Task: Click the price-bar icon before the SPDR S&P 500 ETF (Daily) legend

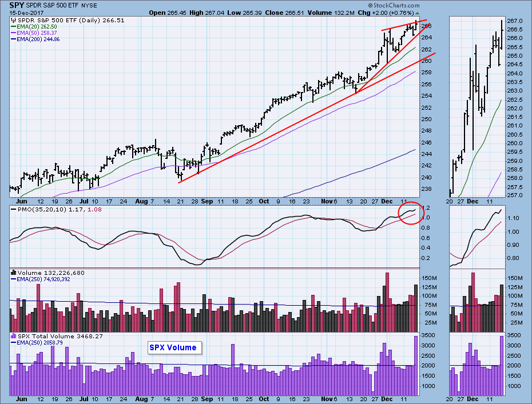Action: click(x=14, y=21)
